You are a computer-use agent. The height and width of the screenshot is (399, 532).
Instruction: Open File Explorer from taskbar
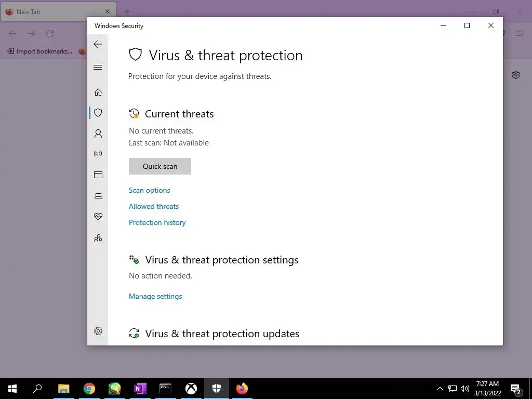tap(63, 389)
